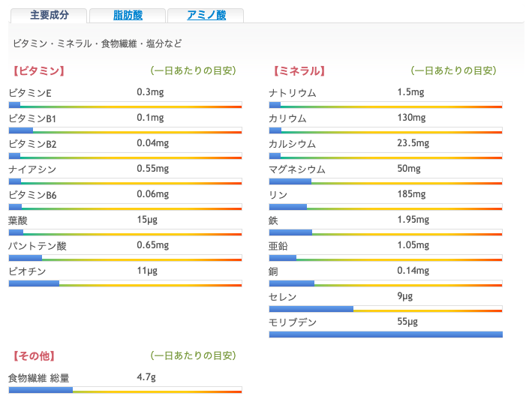The height and width of the screenshot is (399, 532).
Task: Click the 鉄 progress bar
Action: 386,232
